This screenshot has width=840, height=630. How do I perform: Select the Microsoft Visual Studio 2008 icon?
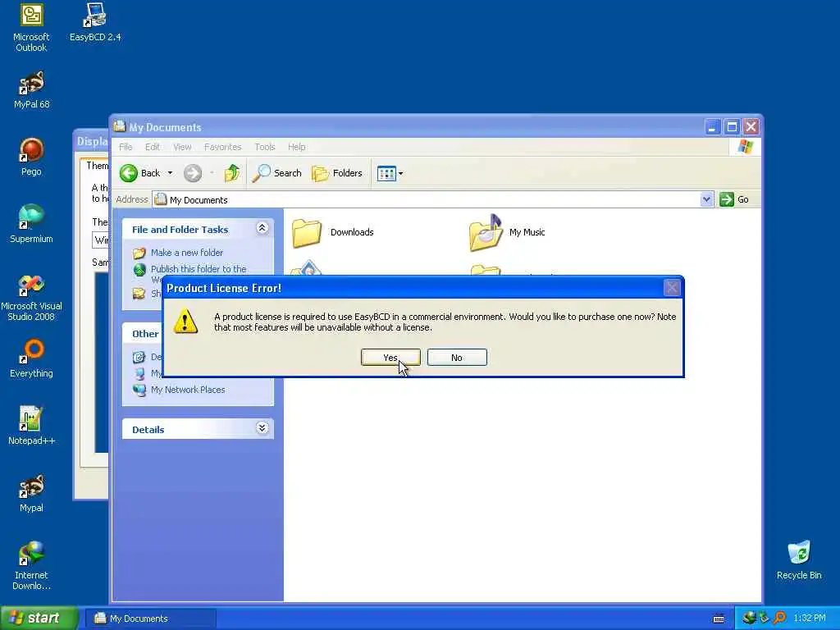click(31, 298)
